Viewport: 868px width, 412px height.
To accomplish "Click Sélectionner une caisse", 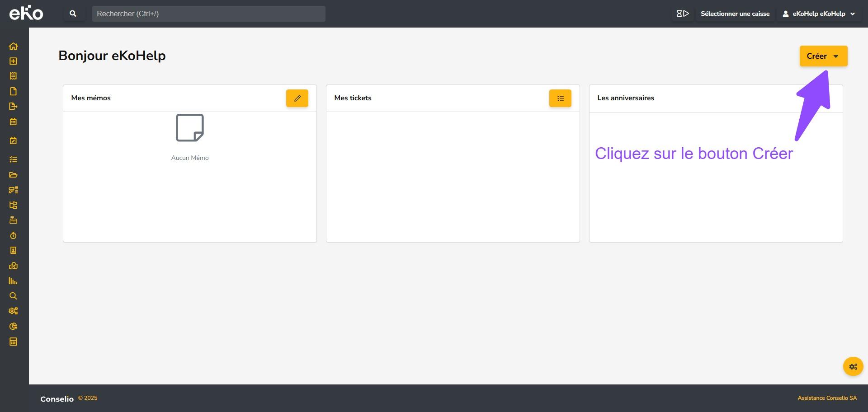I will [x=735, y=14].
